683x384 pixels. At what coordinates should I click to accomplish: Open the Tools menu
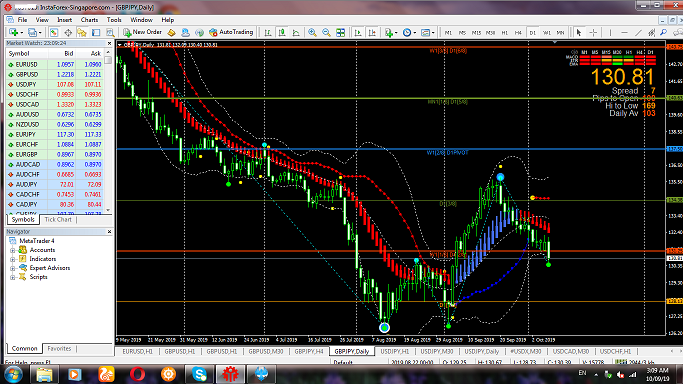point(114,20)
